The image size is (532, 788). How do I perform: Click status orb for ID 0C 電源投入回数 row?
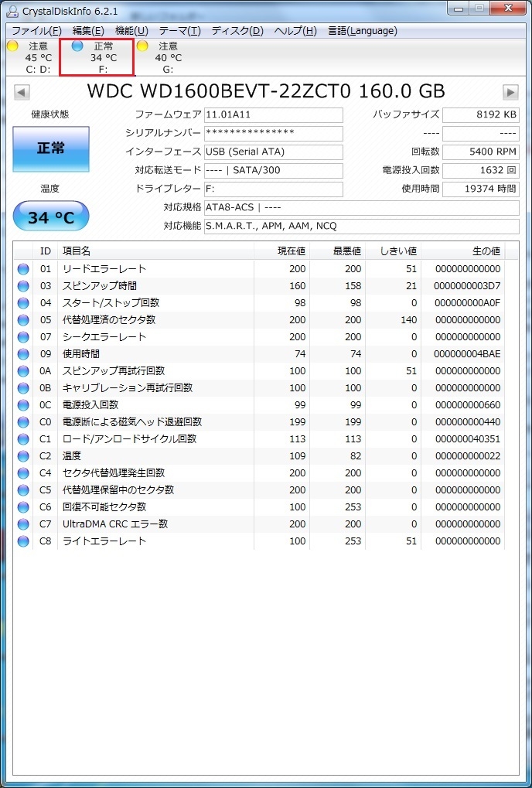point(23,405)
